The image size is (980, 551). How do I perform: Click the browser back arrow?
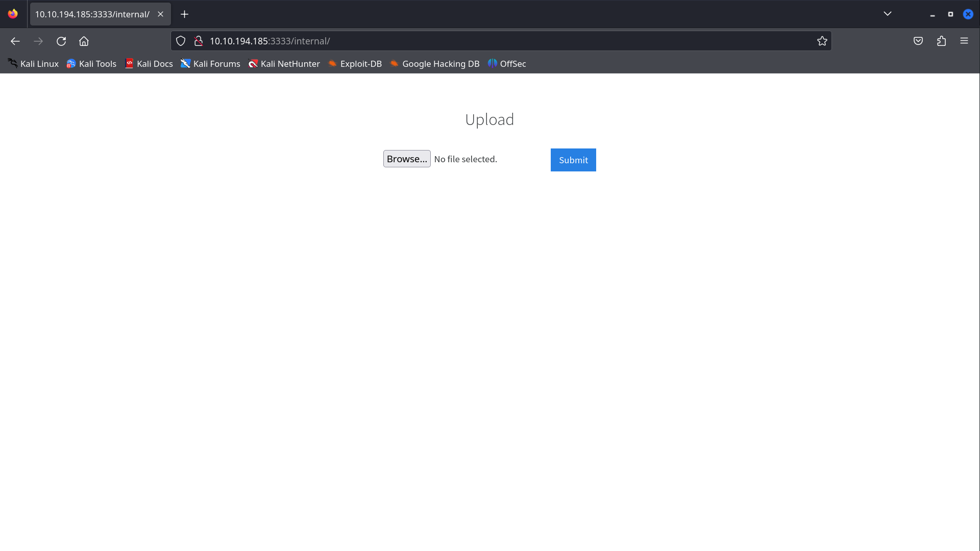pos(15,41)
